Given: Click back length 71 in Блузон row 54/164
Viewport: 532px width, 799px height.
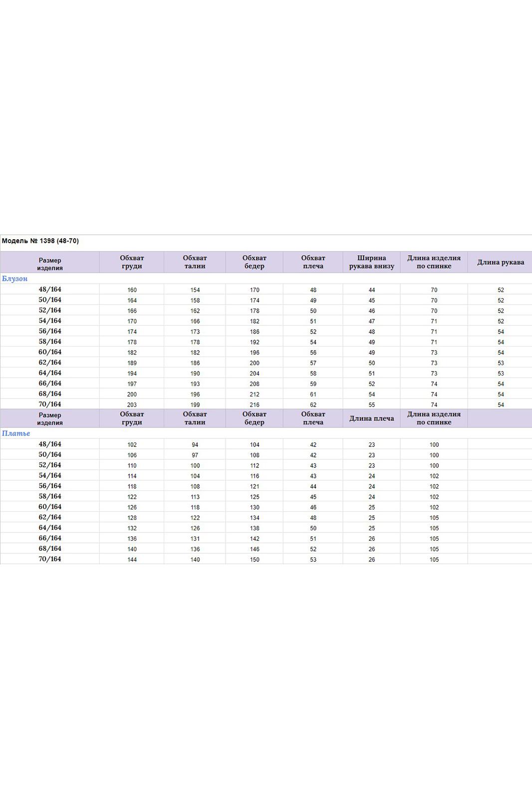Looking at the screenshot, I should pyautogui.click(x=434, y=321).
